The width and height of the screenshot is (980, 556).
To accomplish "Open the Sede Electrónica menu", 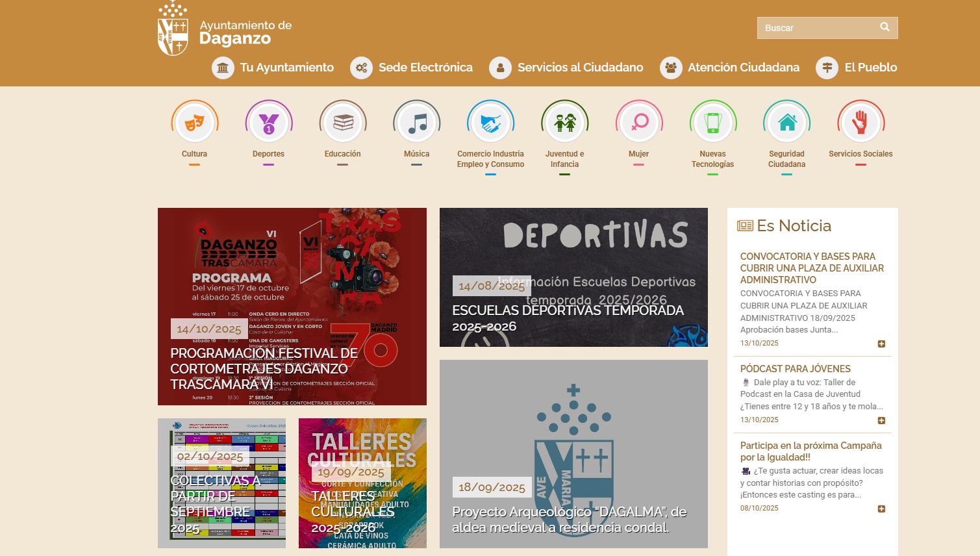I will [412, 68].
